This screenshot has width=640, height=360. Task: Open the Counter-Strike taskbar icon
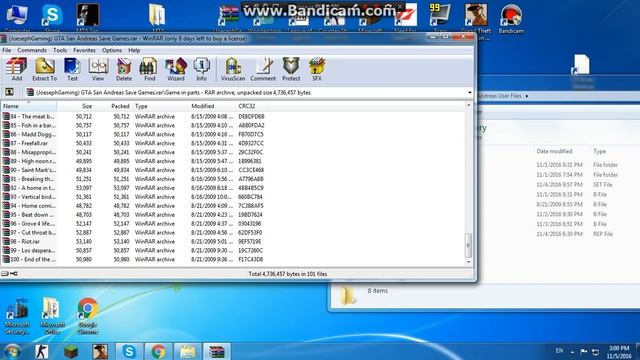tap(42, 351)
